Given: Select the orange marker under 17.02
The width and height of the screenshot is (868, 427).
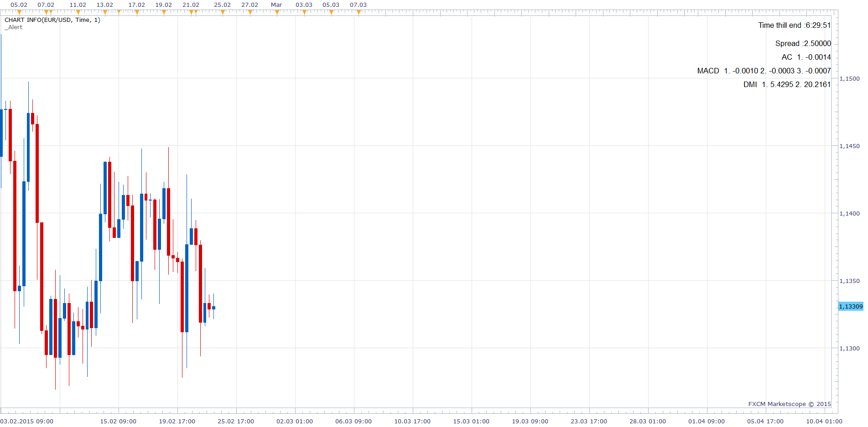Looking at the screenshot, I should pos(137,12).
